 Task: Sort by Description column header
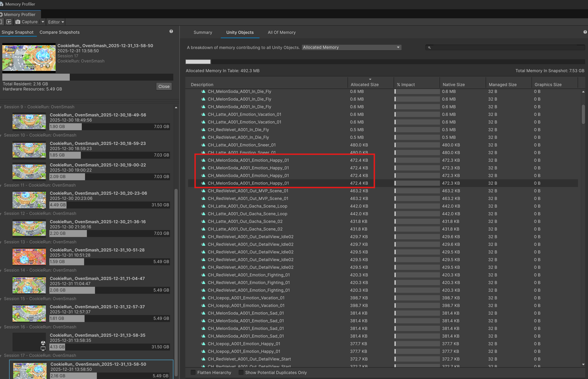267,84
